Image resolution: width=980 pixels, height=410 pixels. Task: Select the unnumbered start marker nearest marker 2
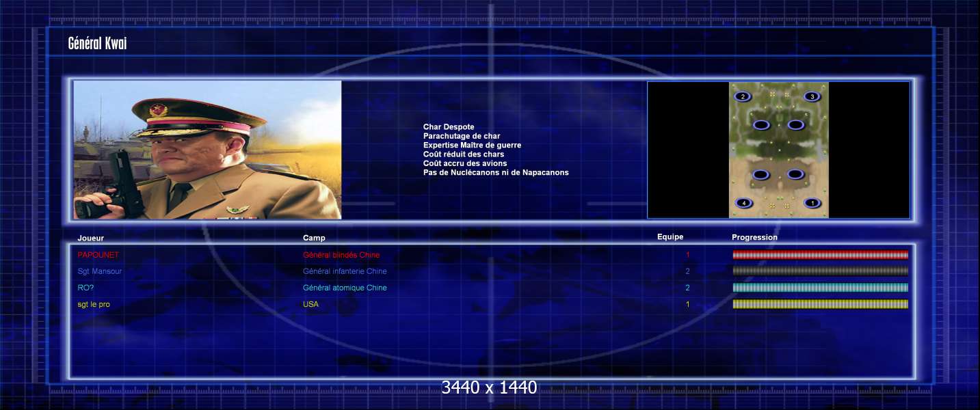pos(761,125)
